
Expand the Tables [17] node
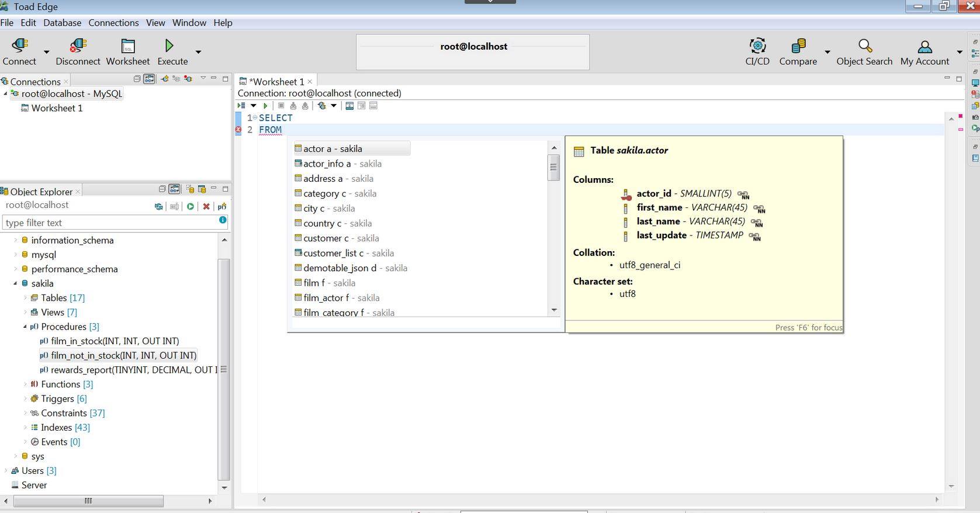pos(25,298)
